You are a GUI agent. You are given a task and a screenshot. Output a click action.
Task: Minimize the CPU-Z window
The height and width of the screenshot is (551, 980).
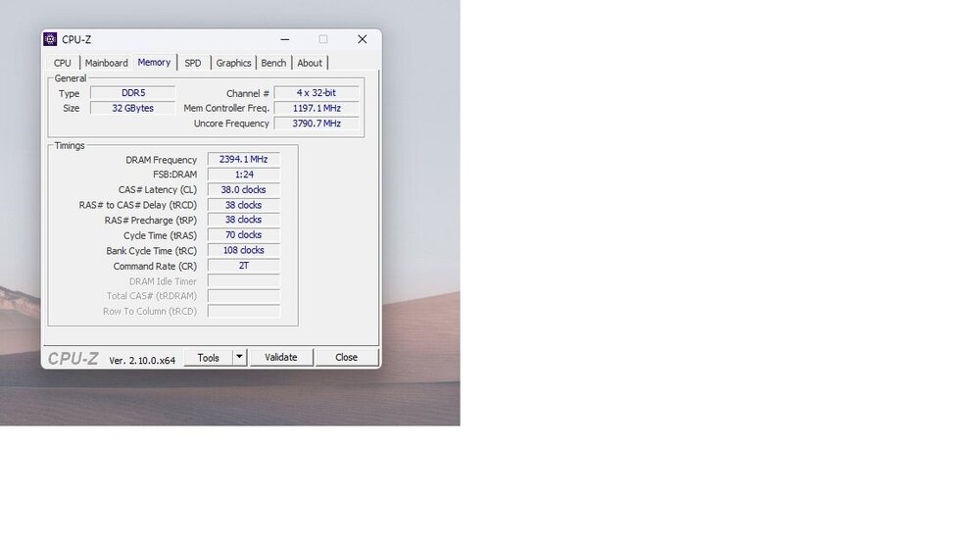[x=285, y=39]
